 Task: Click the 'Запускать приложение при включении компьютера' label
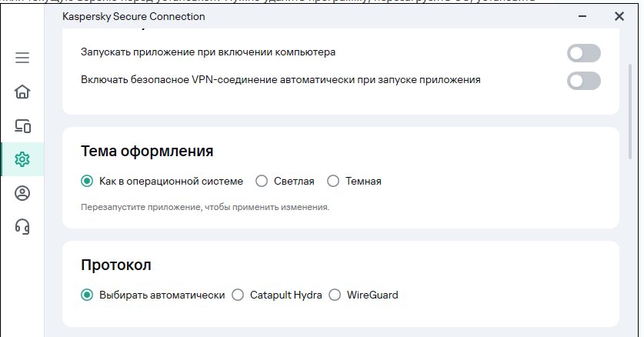pyautogui.click(x=208, y=52)
